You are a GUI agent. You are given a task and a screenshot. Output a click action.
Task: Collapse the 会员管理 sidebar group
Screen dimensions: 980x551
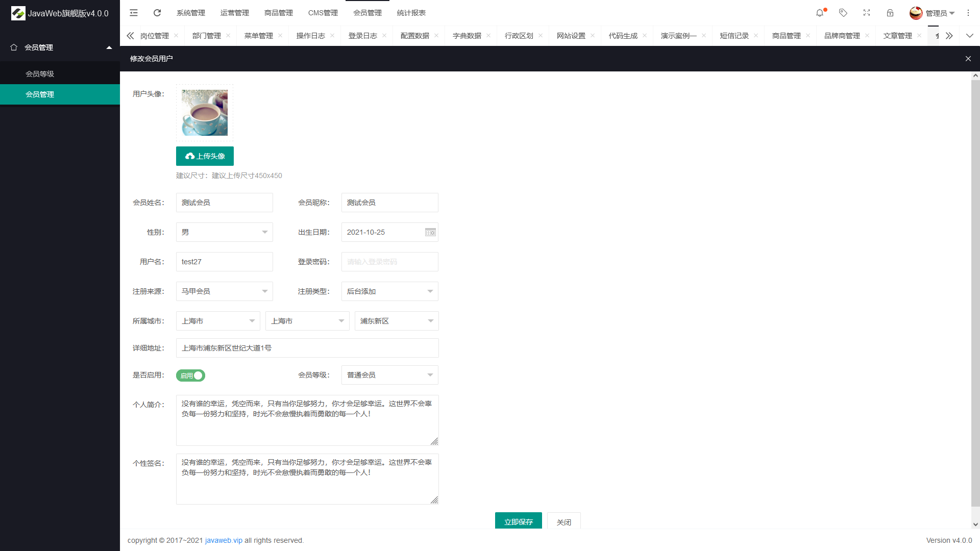point(60,47)
